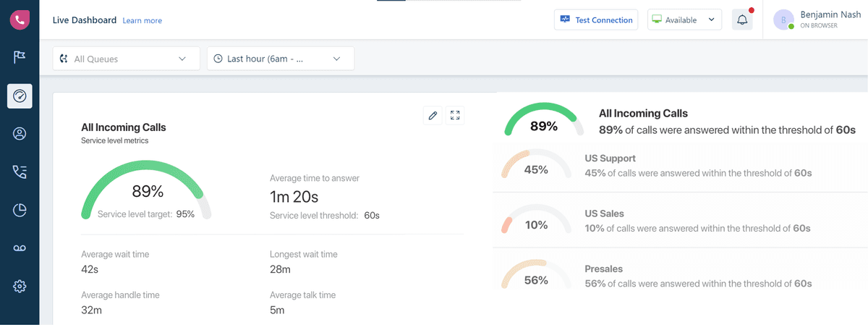
Task: Click the Longest wait time label
Action: pyautogui.click(x=304, y=254)
